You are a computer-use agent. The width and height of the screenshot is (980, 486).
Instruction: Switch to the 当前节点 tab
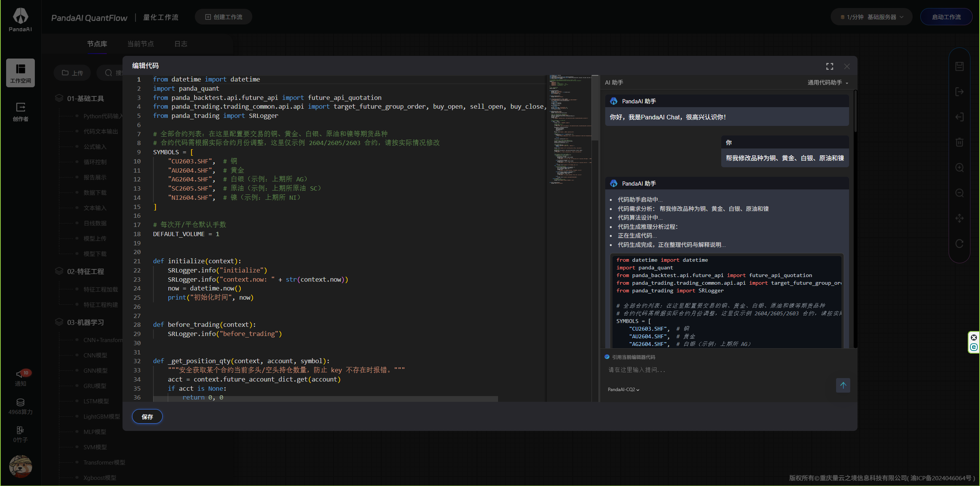point(140,44)
